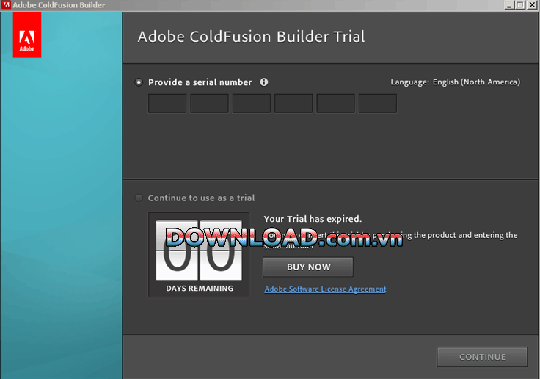This screenshot has width=540, height=379.
Task: Minimize the Adobe ColdFusion Builder window
Action: (x=509, y=5)
